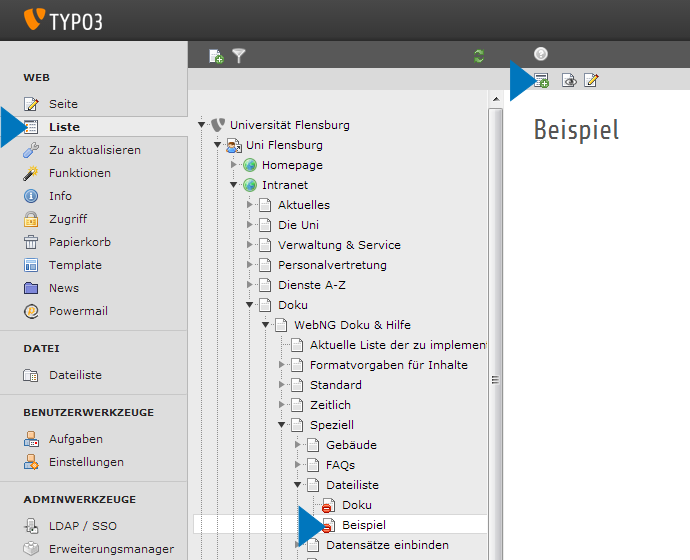The width and height of the screenshot is (690, 560).
Task: Open Papierkorb recycler module
Action: tap(79, 242)
